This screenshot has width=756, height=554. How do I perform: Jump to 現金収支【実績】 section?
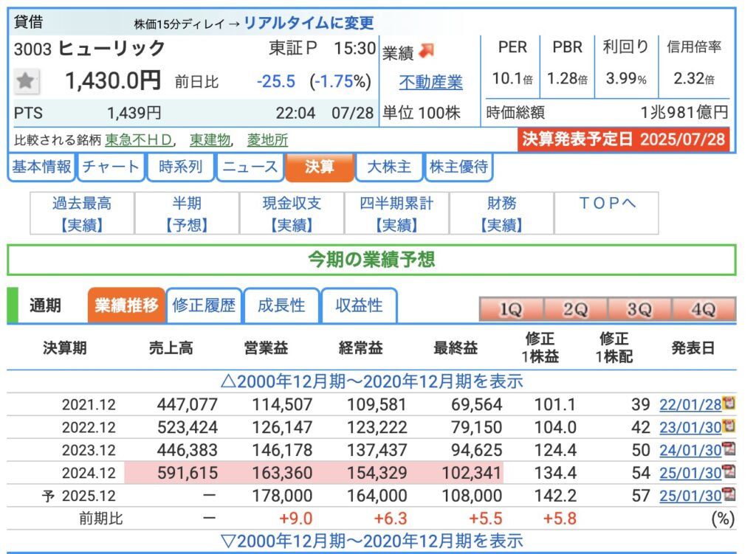tap(292, 213)
